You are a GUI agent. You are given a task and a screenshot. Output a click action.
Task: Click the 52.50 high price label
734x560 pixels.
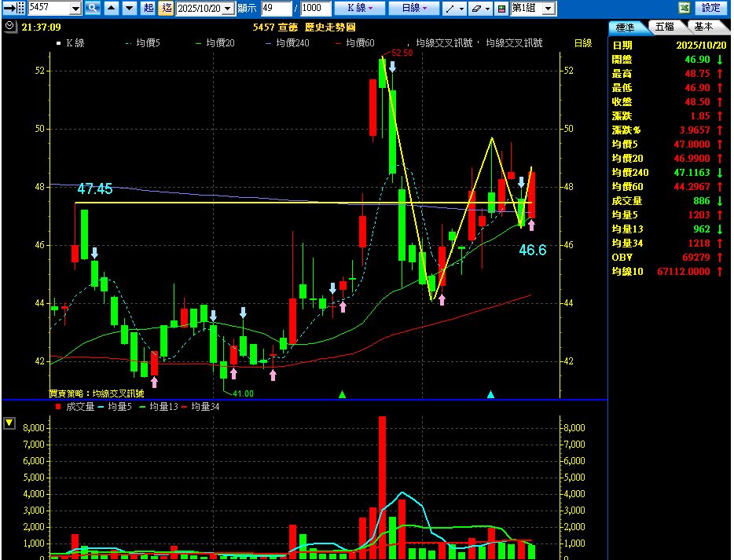coord(402,53)
